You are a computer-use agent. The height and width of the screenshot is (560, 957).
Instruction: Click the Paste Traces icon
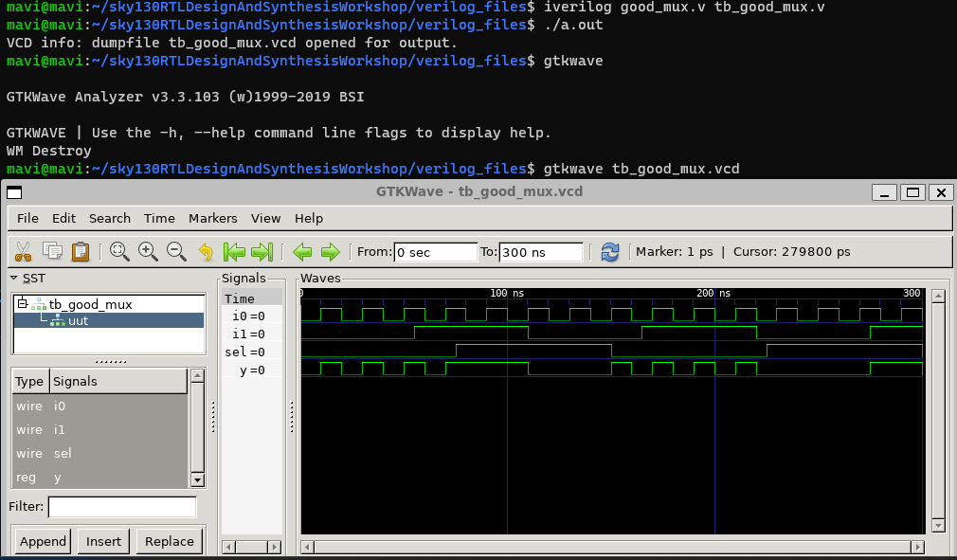pyautogui.click(x=81, y=251)
